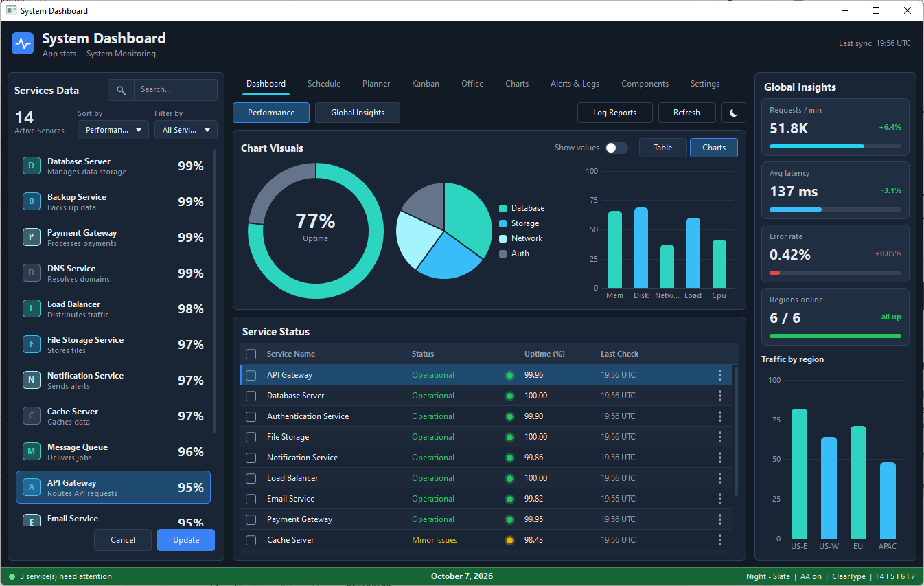Open the kebab menu for API Gateway row

point(720,375)
